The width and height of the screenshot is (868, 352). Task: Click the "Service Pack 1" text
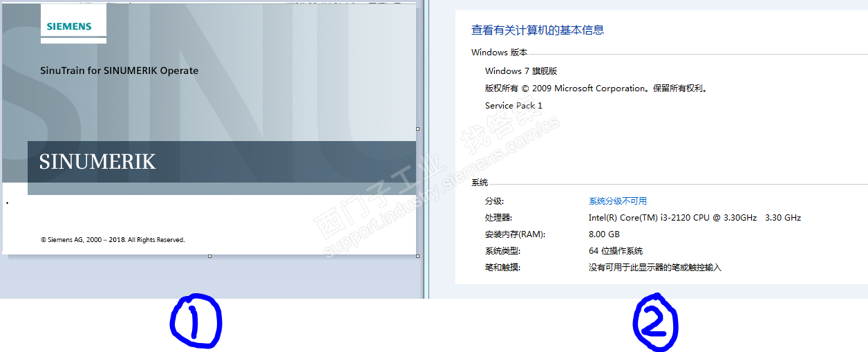513,106
